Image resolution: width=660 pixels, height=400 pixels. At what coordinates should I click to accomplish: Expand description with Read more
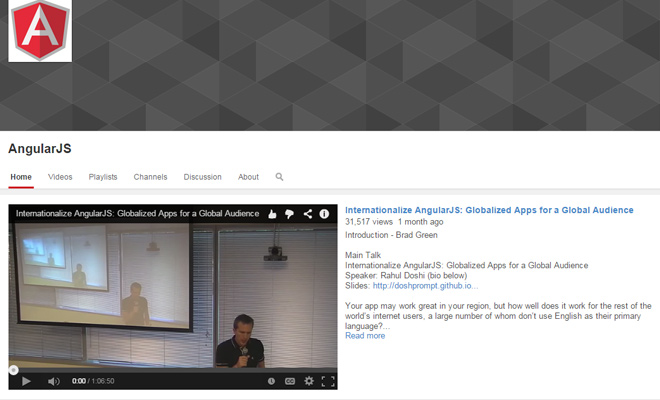365,336
